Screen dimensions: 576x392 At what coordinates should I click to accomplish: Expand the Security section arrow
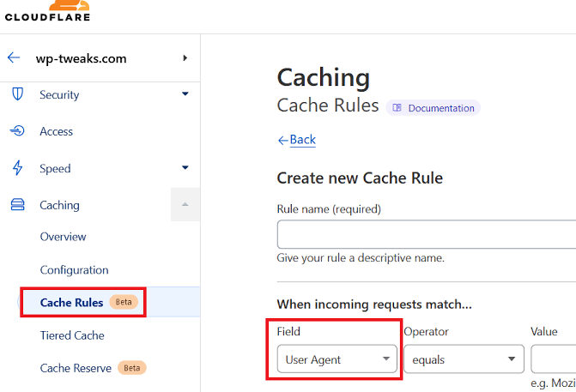185,94
